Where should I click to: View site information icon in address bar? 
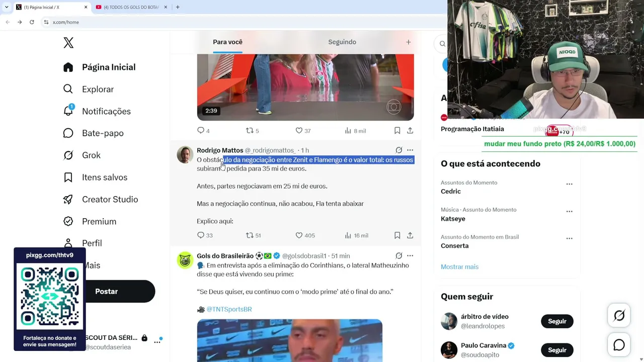[x=46, y=22]
